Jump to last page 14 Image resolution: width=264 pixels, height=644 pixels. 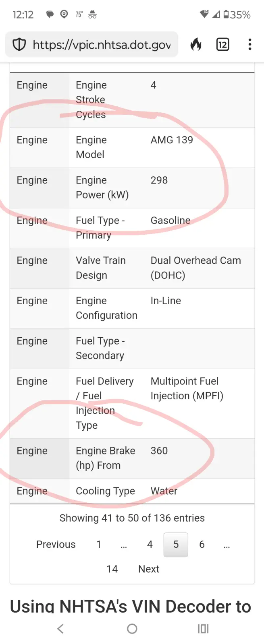(x=112, y=569)
